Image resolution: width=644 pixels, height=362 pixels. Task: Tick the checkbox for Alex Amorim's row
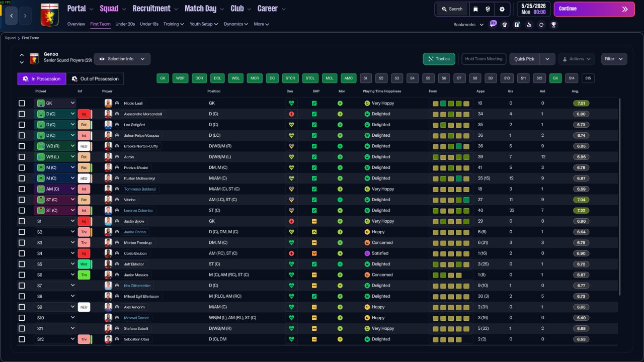[x=22, y=307]
